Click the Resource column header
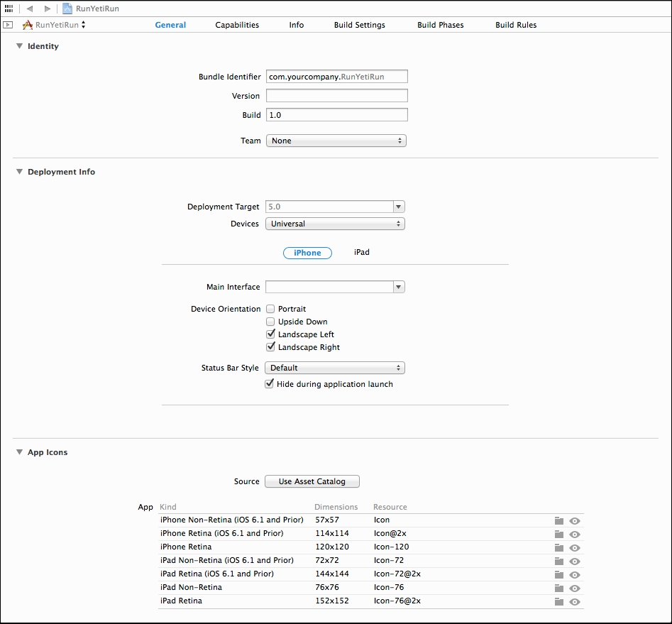Viewport: 672px width, 624px height. [390, 507]
